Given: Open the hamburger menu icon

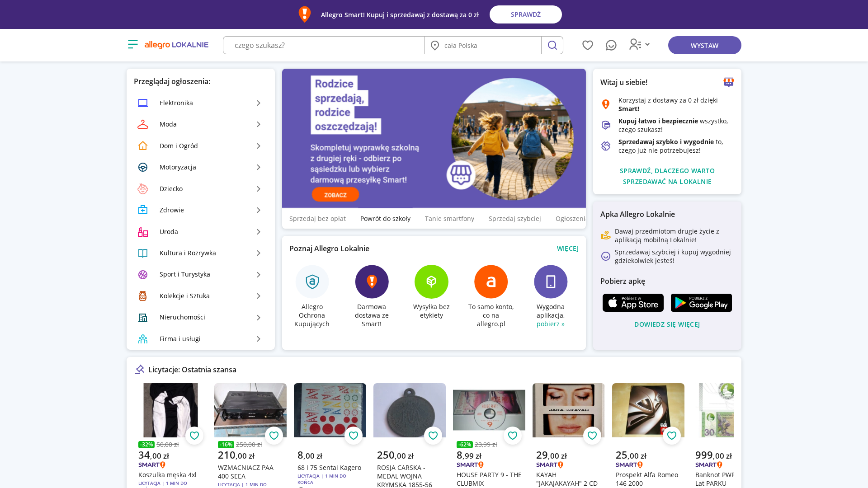Looking at the screenshot, I should tap(132, 44).
